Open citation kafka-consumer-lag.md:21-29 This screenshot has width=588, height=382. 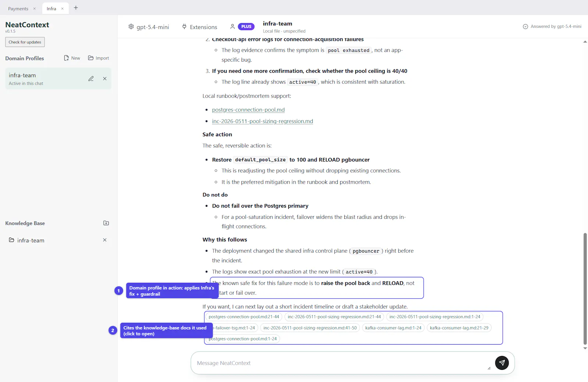(459, 328)
